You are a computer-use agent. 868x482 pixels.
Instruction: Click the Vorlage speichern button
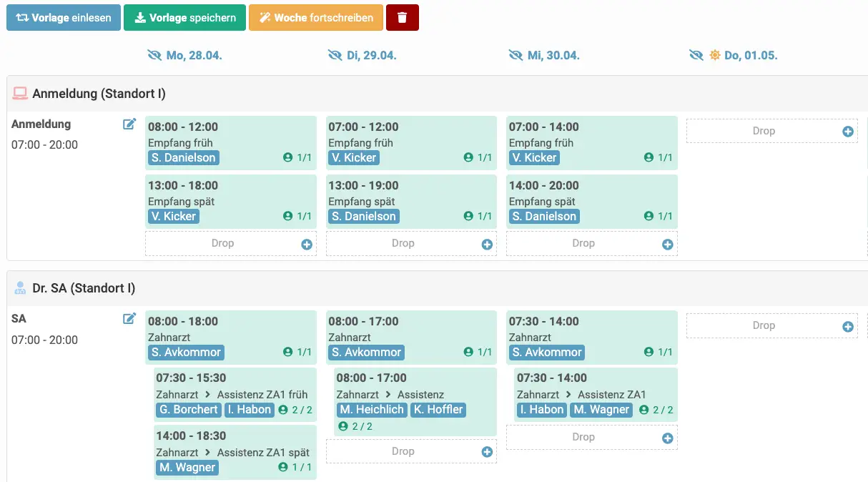tap(184, 18)
